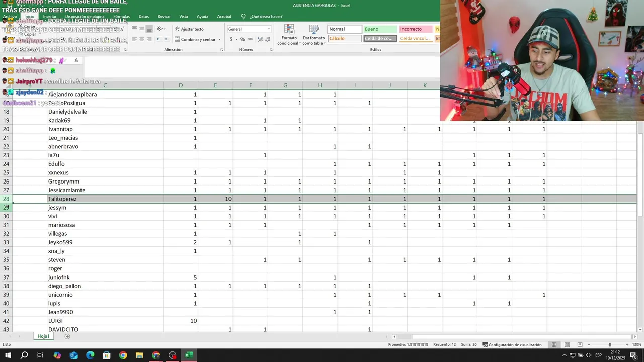The width and height of the screenshot is (644, 362).
Task: Increase the cell indent
Action: point(167,39)
